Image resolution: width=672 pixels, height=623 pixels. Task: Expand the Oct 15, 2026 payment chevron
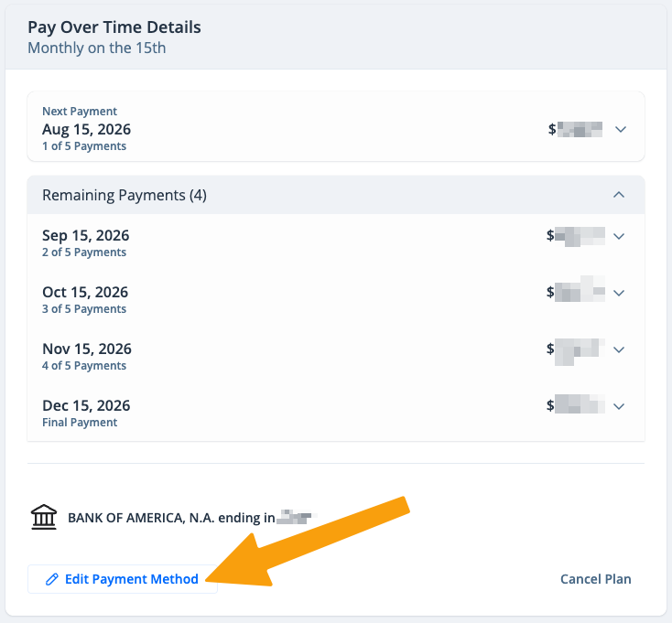pos(618,294)
